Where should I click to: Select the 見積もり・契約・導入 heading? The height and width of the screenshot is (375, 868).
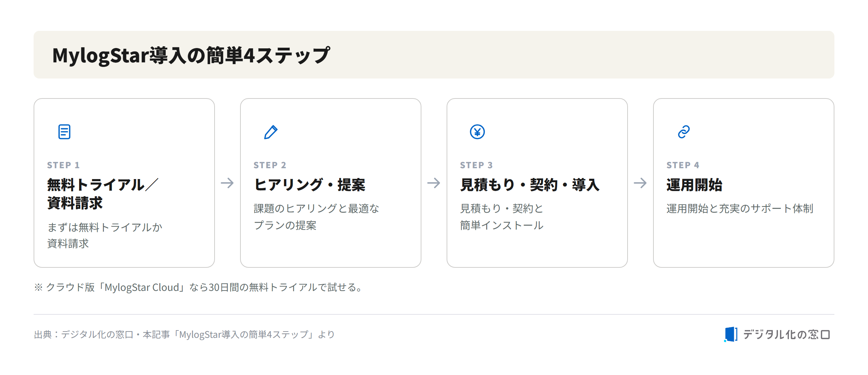(530, 185)
